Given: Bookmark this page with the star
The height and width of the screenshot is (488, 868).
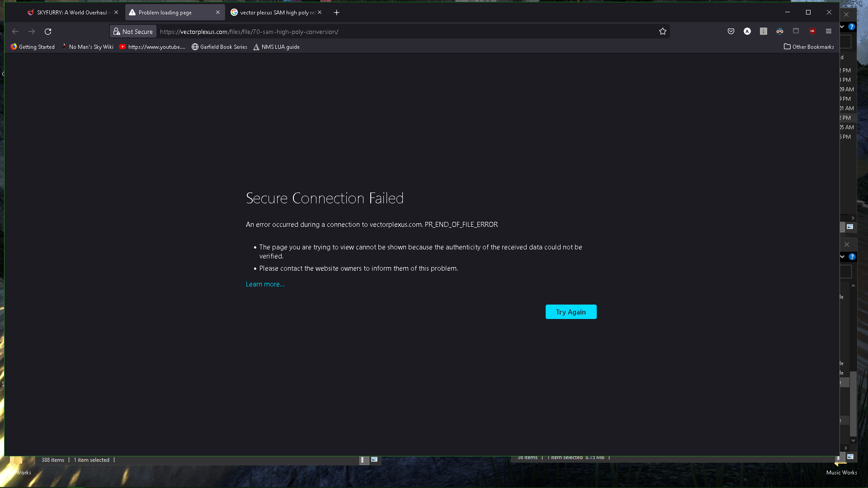Looking at the screenshot, I should (662, 31).
